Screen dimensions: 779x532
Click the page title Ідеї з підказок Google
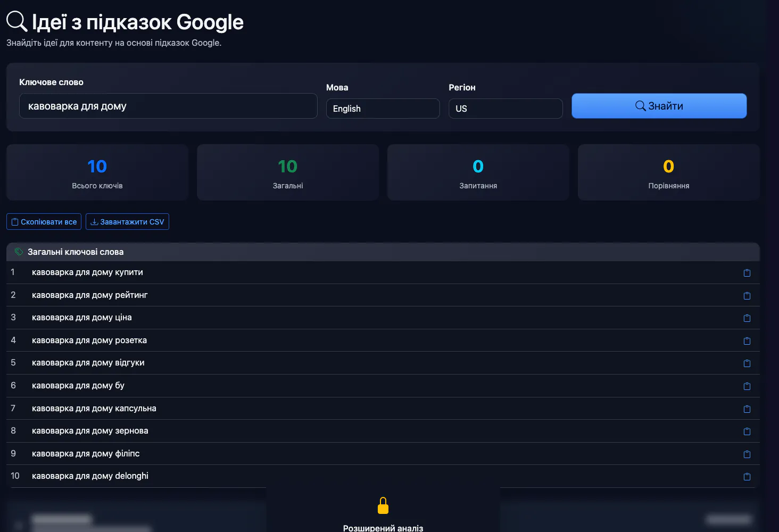137,22
